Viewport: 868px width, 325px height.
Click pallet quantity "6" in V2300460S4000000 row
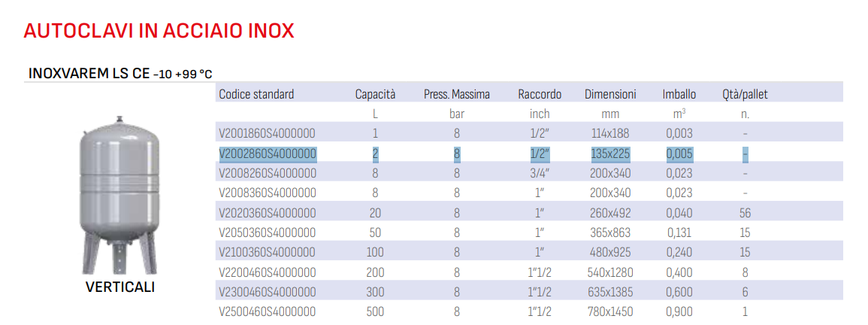tap(745, 293)
